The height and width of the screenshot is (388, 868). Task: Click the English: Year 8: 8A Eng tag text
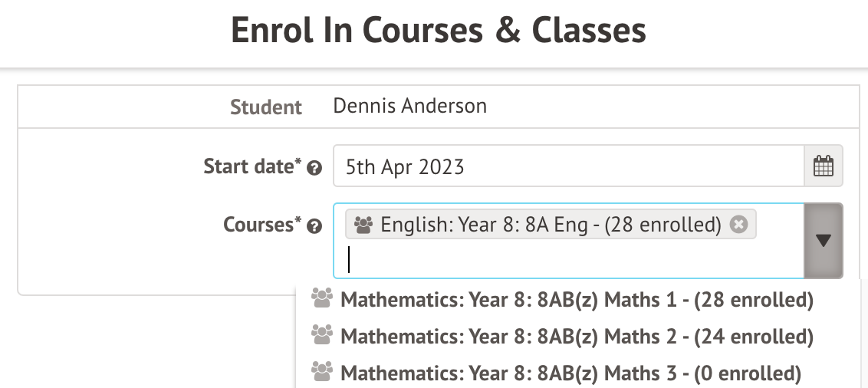[551, 225]
